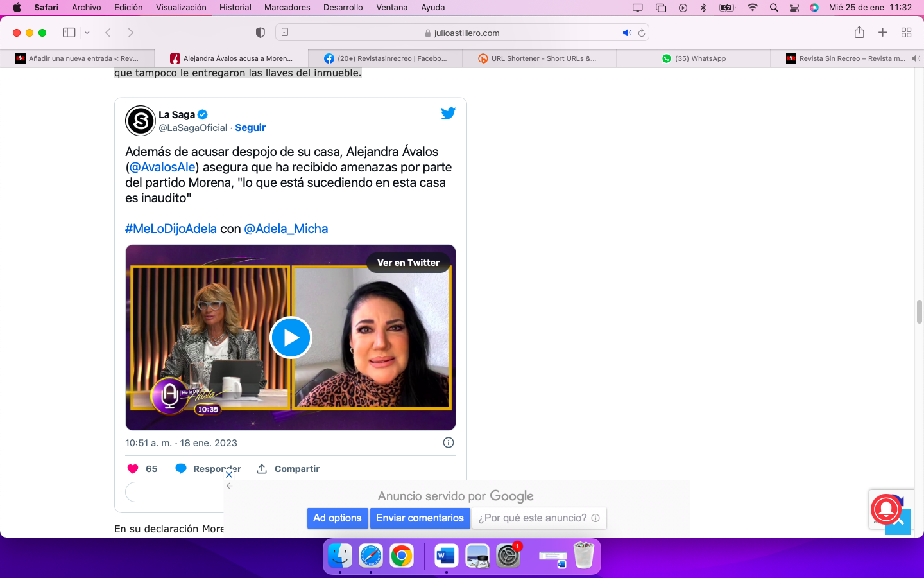Open the Reader view icon in address bar
Image resolution: width=924 pixels, height=578 pixels.
click(x=285, y=33)
